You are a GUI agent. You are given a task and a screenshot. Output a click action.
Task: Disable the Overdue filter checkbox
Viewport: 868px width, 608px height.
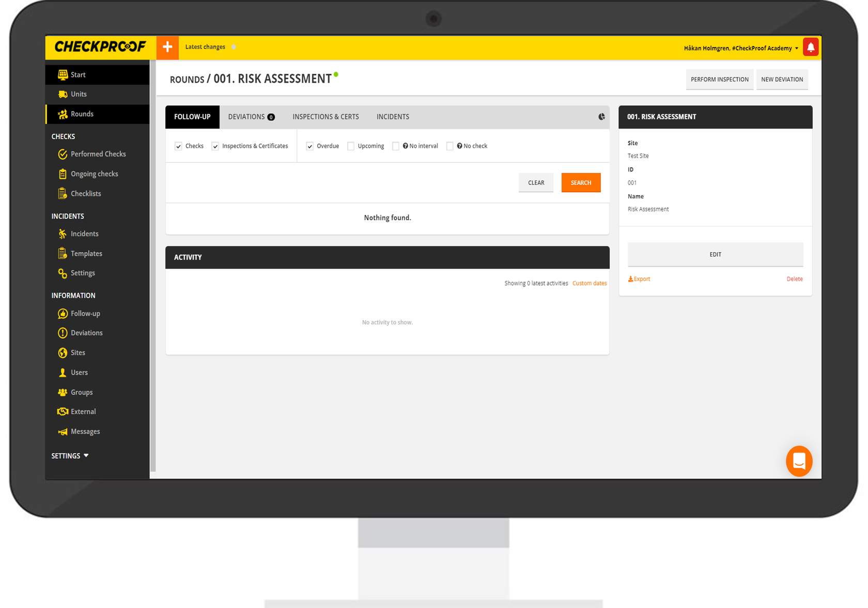(310, 146)
